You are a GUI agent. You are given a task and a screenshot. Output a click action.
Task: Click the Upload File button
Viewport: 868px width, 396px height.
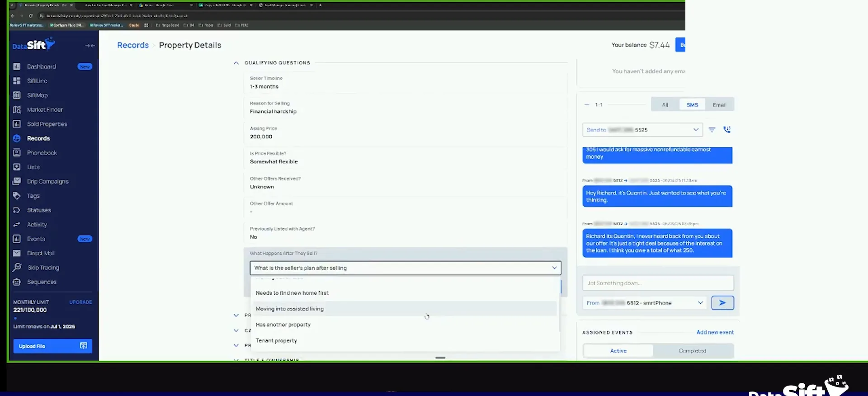52,346
